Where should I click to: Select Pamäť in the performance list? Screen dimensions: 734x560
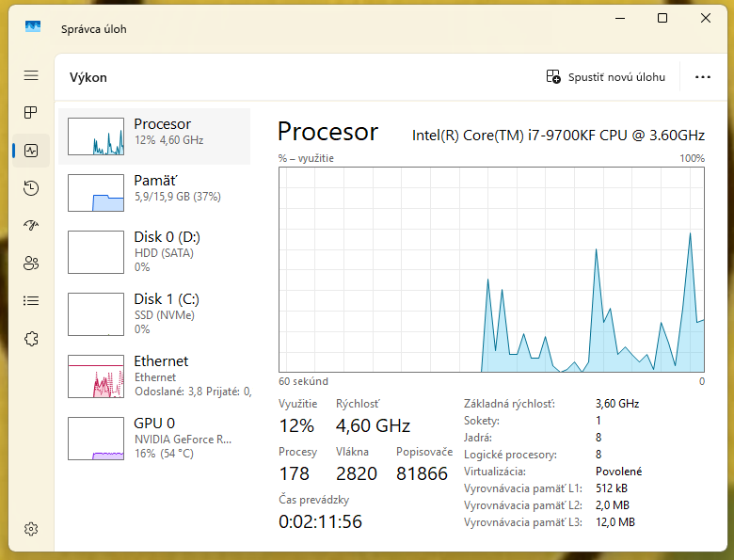tap(154, 192)
